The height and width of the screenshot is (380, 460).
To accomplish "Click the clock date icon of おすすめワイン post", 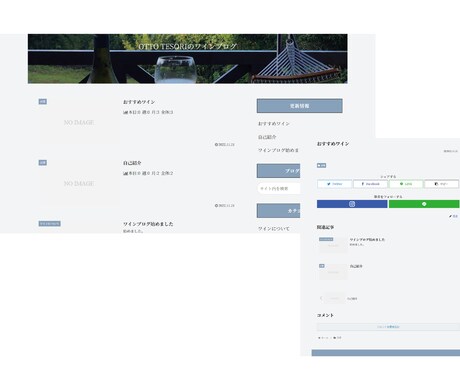I will click(216, 145).
